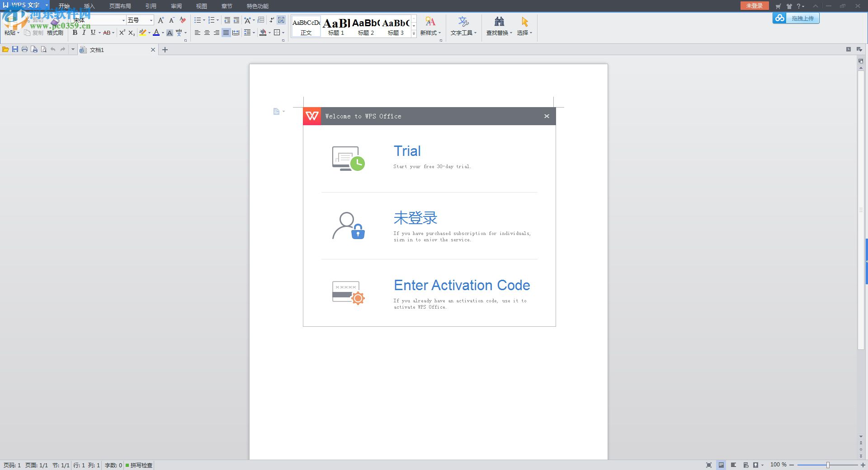Screen dimensions: 868x470
Task: Open 特色功能 special features tab
Action: click(x=258, y=6)
